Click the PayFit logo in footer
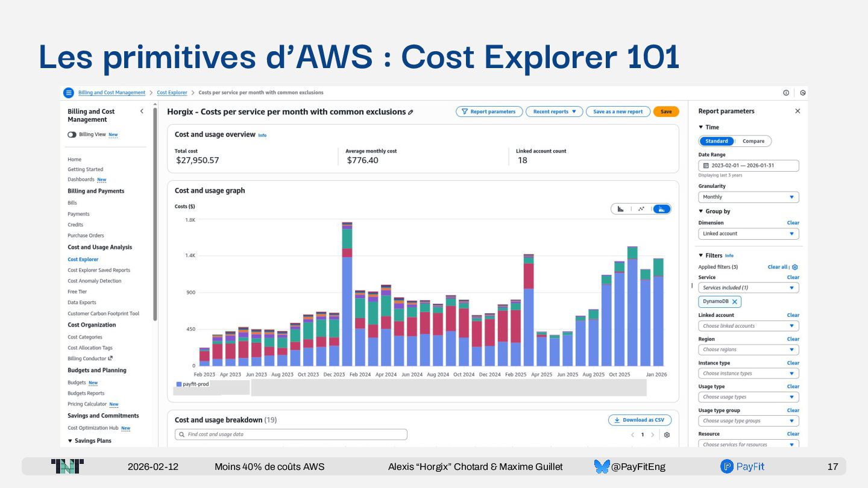 (742, 466)
